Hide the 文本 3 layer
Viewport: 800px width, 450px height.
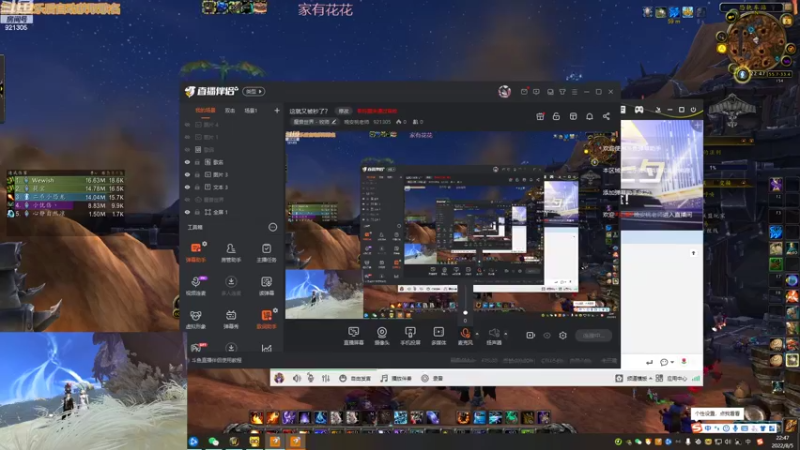pyautogui.click(x=187, y=187)
